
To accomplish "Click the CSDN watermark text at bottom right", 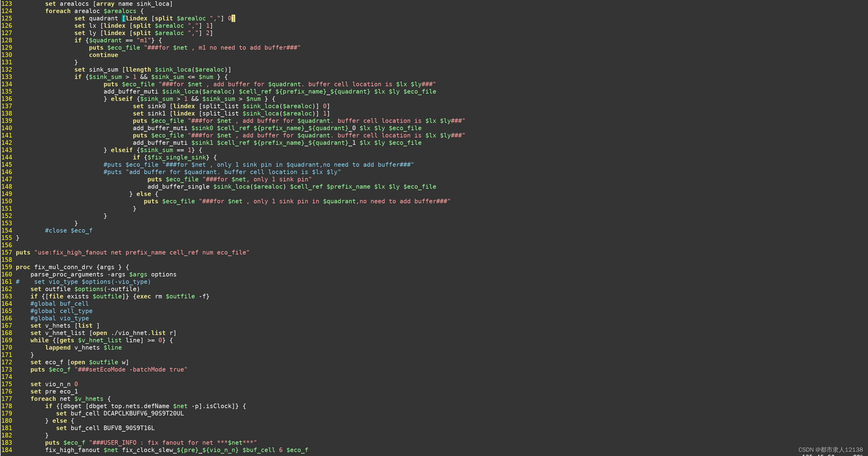I will [830, 450].
